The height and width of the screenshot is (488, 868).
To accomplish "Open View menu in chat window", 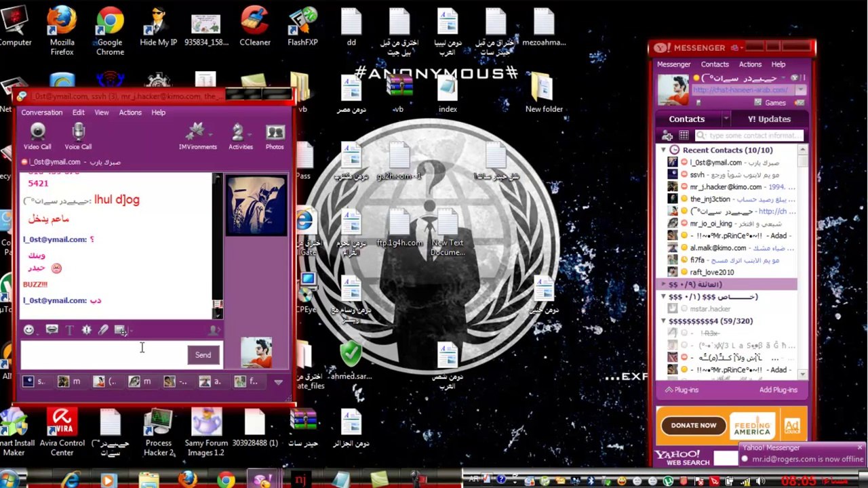I will coord(101,113).
